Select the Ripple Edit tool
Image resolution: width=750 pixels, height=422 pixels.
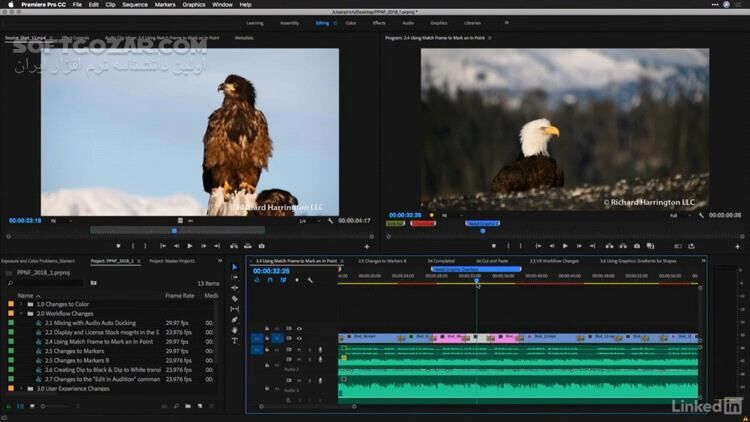234,288
